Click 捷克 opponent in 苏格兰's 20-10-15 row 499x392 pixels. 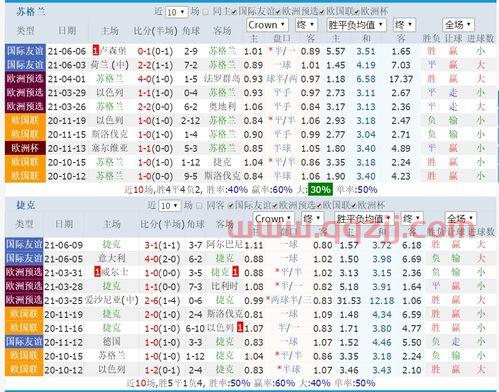(x=222, y=162)
